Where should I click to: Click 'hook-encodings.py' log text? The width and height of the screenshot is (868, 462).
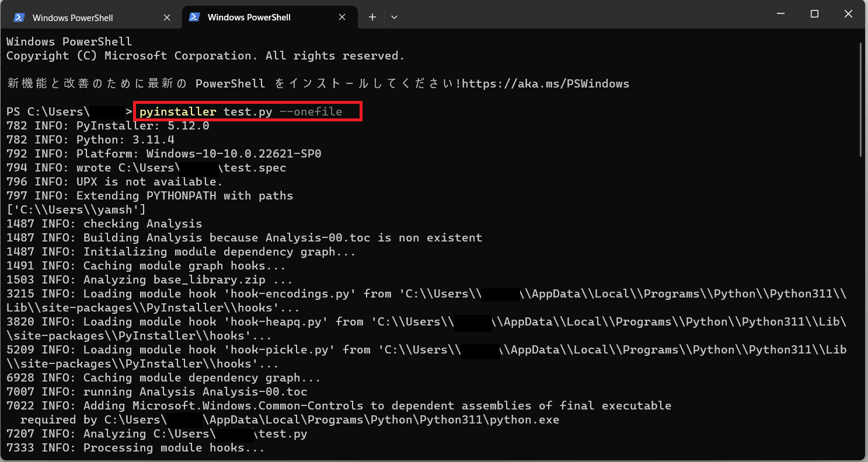point(294,294)
